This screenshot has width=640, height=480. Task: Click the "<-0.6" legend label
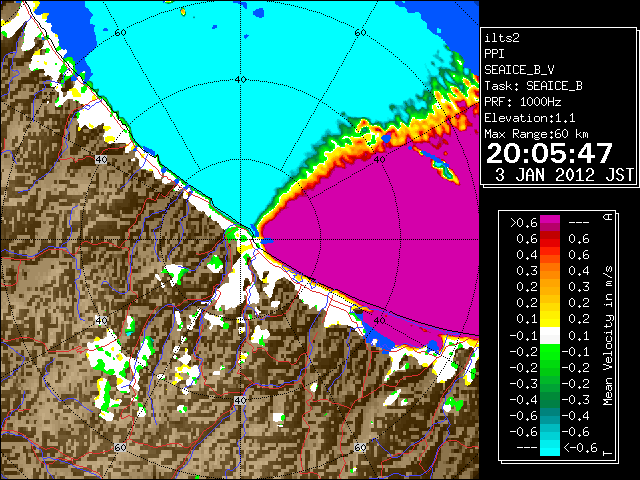[580, 448]
